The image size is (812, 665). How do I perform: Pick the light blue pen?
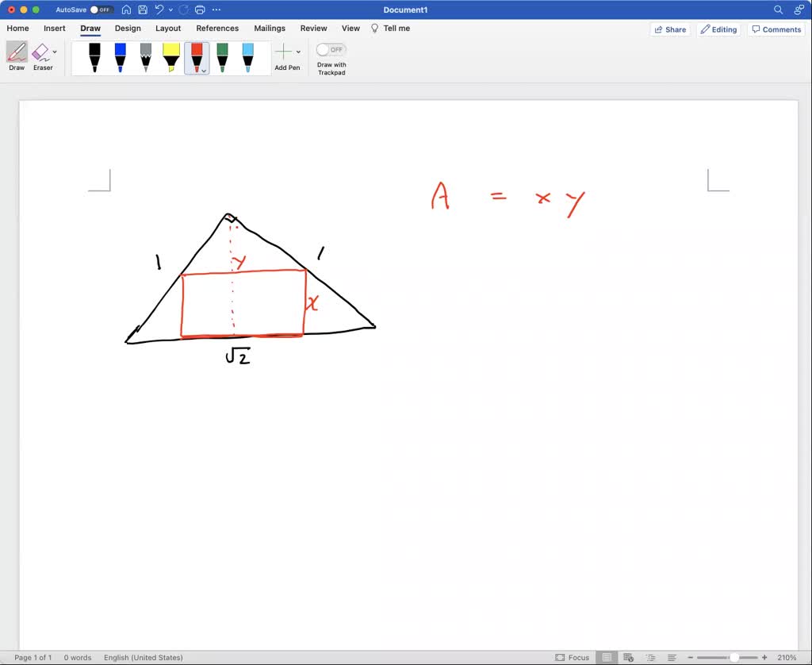point(248,57)
